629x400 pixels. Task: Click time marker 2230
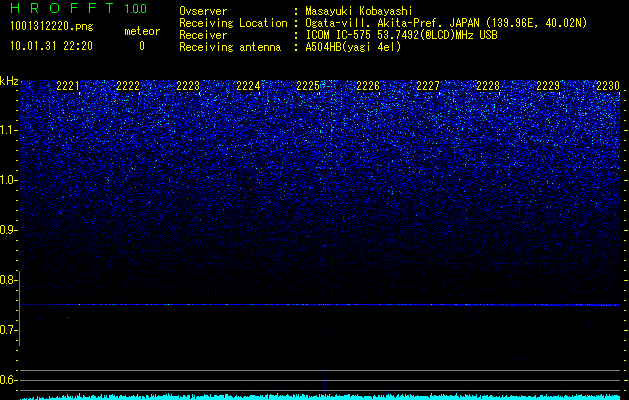(608, 86)
